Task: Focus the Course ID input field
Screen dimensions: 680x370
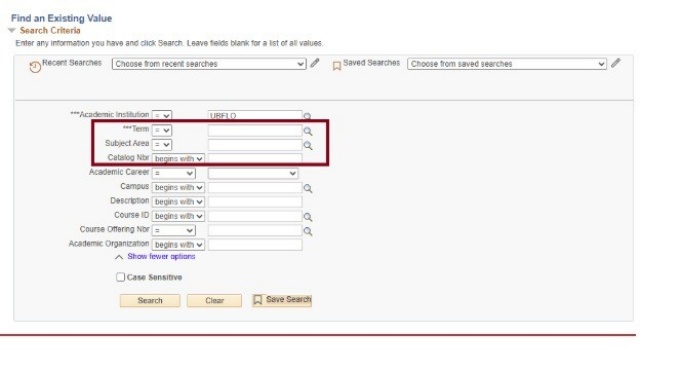Action: [255, 216]
